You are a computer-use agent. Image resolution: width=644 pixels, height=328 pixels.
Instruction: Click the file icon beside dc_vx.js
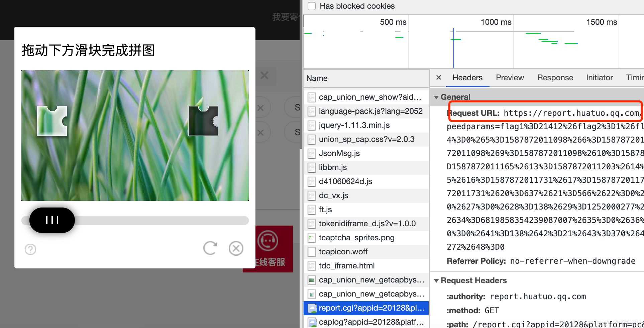(x=312, y=196)
